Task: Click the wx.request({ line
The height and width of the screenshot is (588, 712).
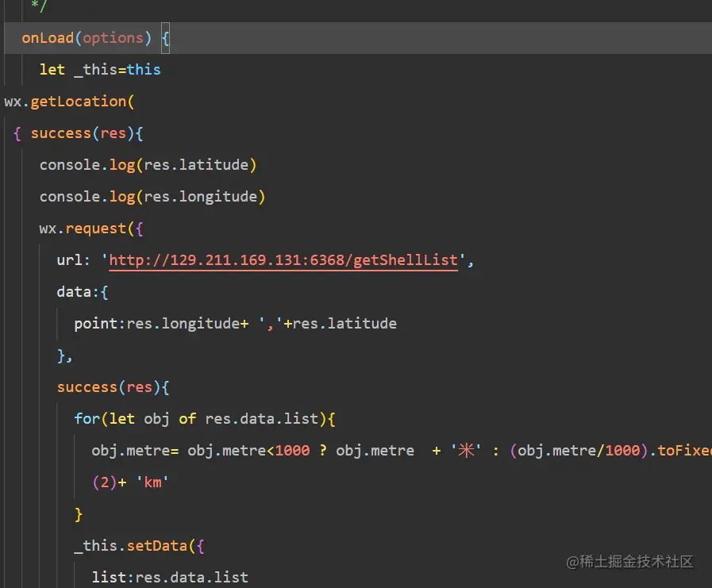Action: 91,229
